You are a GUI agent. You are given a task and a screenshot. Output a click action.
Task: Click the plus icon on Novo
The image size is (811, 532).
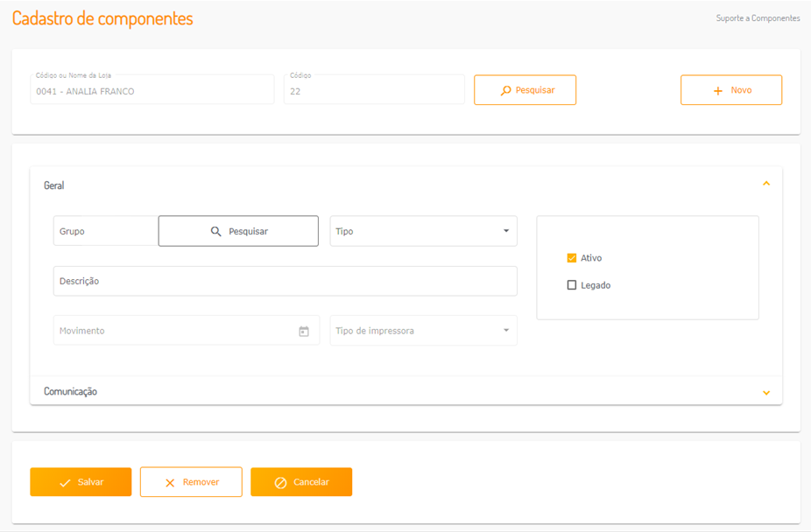coord(718,91)
